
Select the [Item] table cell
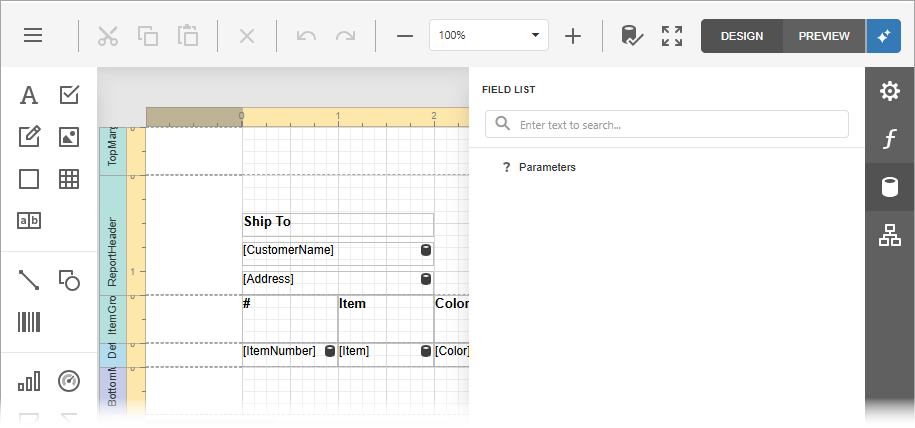[386, 355]
